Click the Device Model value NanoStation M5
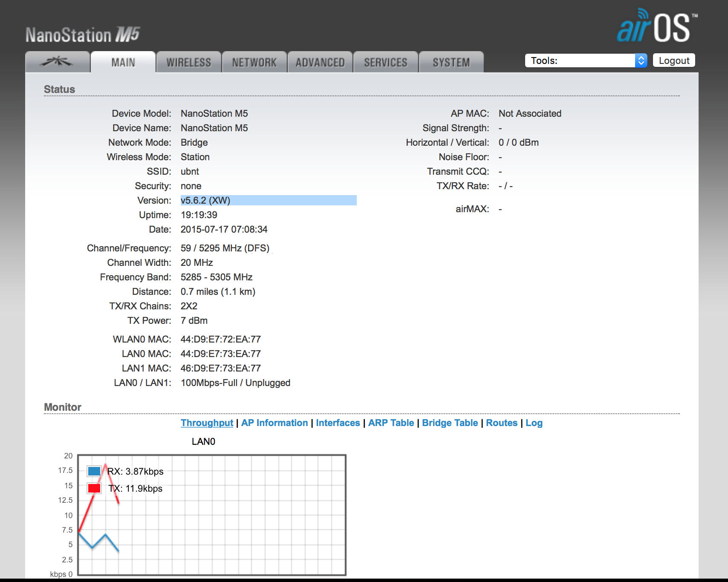 click(214, 113)
